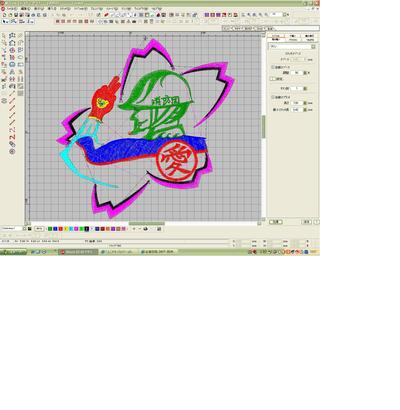The height and width of the screenshot is (410, 400).
Task: Click the red pen icon in top toolbar
Action: pyautogui.click(x=106, y=15)
